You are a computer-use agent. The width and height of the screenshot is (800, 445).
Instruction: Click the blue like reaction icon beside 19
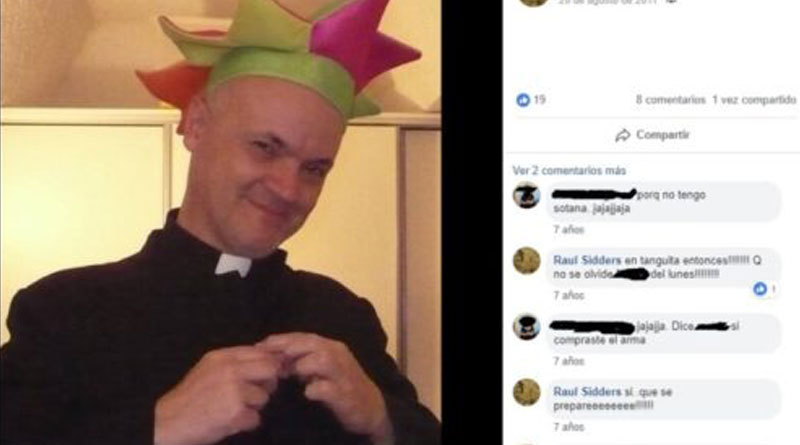(523, 100)
